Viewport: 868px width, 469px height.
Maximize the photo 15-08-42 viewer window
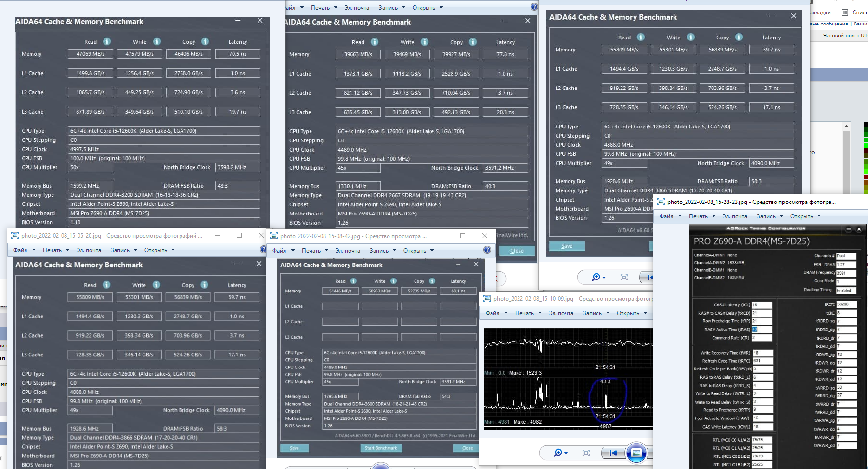point(463,236)
